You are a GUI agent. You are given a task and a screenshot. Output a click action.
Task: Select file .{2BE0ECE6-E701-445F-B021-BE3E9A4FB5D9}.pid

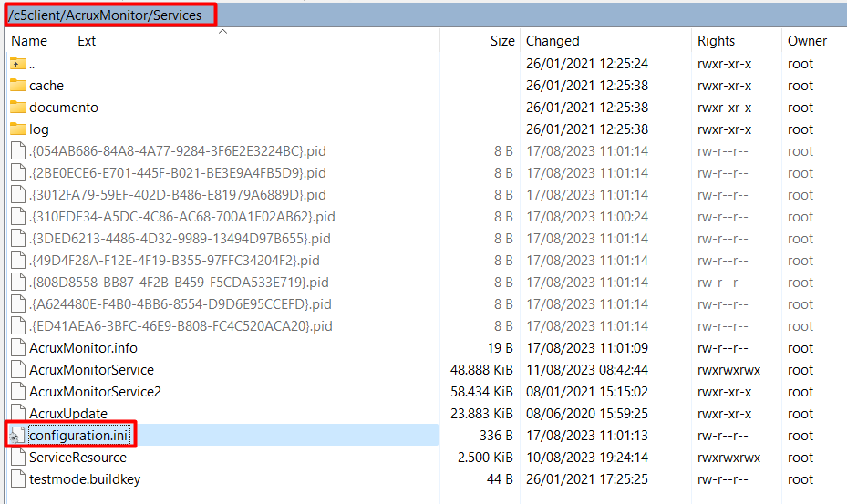point(177,173)
